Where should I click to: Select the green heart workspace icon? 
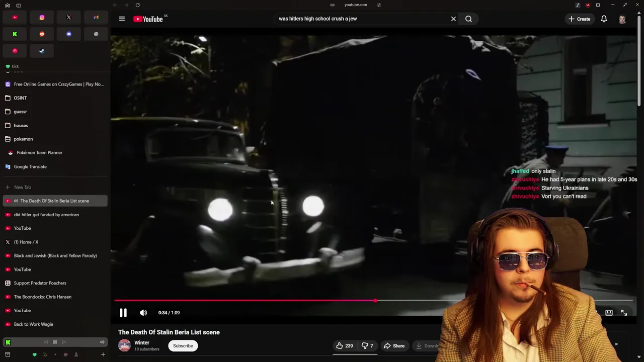click(34, 355)
